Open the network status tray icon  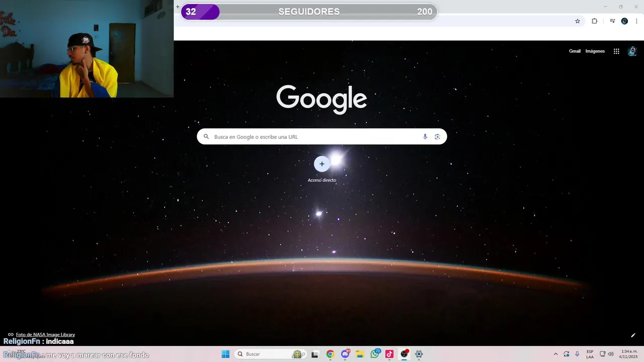click(x=603, y=354)
